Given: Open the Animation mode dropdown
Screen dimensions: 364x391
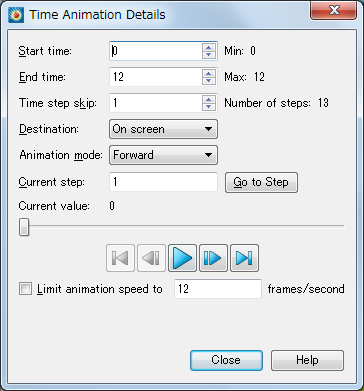Looking at the screenshot, I should click(163, 155).
